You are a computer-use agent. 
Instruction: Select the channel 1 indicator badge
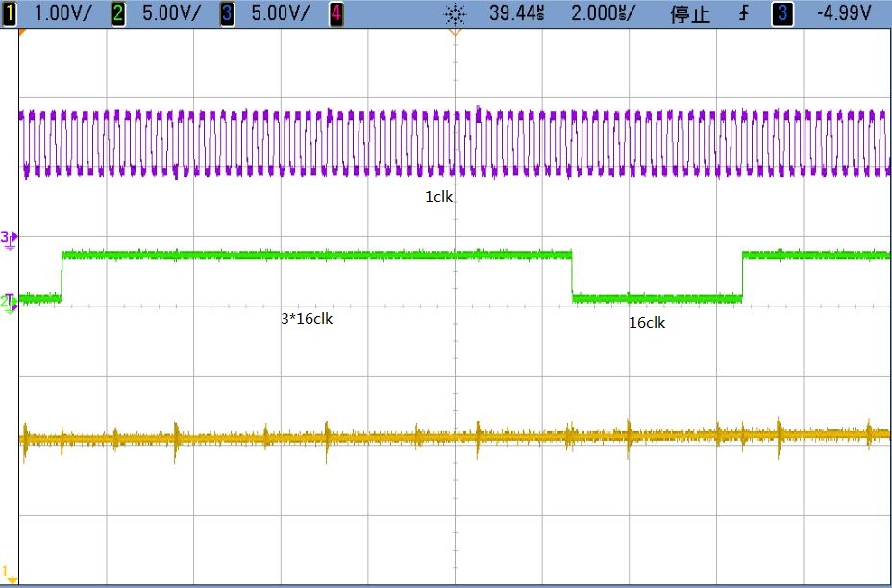[x=9, y=13]
